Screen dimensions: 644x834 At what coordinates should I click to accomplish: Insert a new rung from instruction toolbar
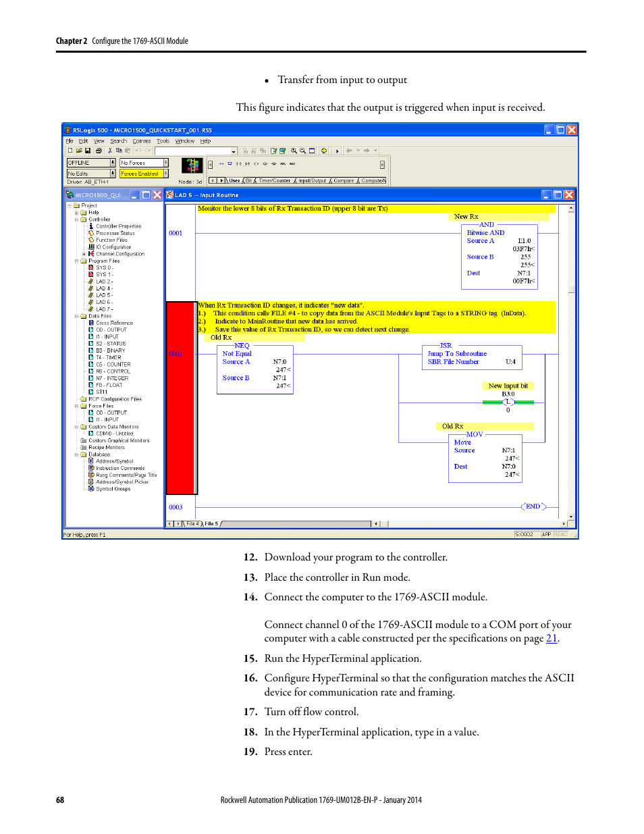(x=221, y=163)
